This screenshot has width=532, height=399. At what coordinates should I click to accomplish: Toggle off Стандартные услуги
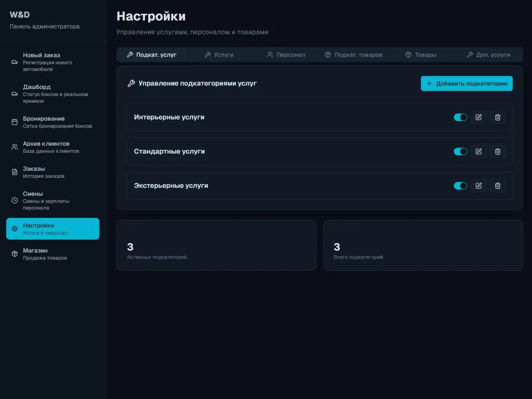click(460, 152)
